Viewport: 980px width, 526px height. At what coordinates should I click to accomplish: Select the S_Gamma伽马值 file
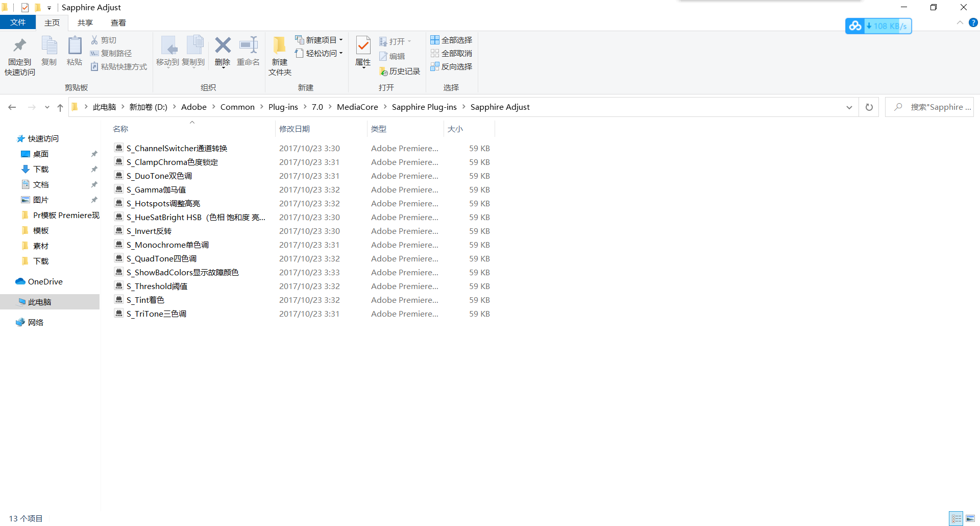(x=156, y=190)
